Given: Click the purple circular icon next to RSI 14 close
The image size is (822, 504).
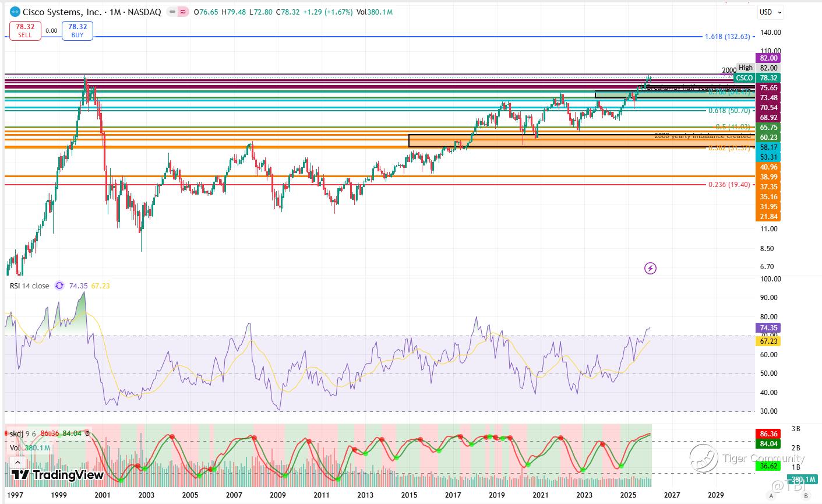Looking at the screenshot, I should click(59, 286).
